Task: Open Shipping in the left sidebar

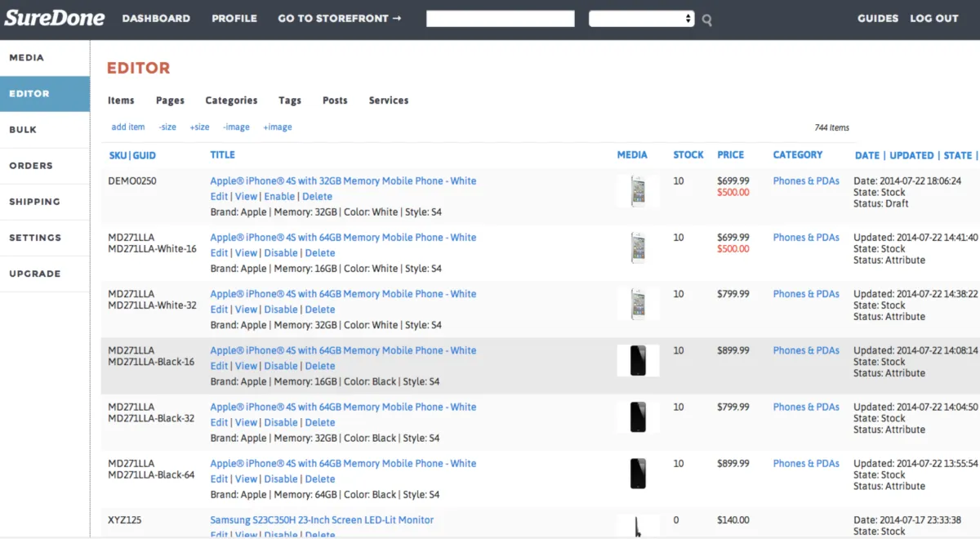Action: click(34, 202)
